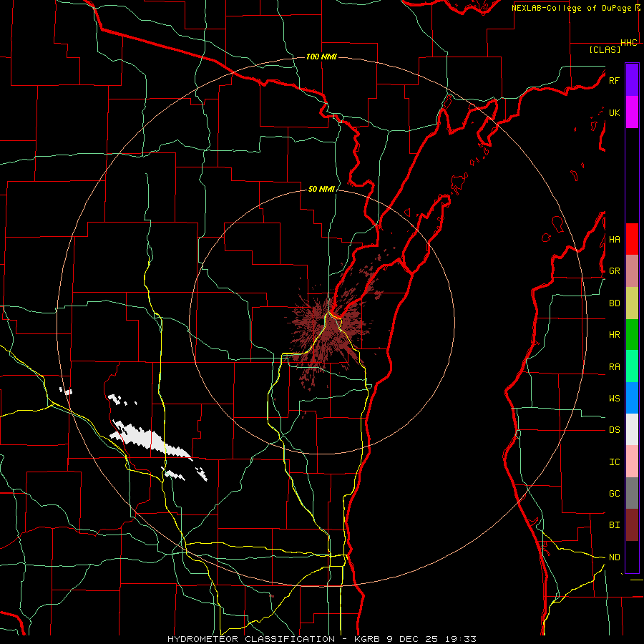This screenshot has height=644, width=644.
Task: Select the BD yellow legend swatch
Action: pyautogui.click(x=632, y=303)
